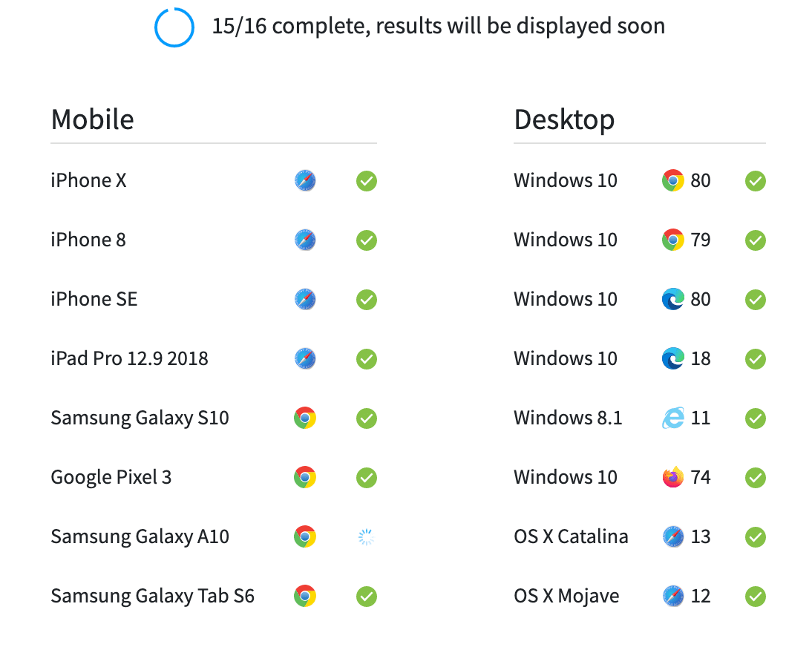Screen dimensions: 812x647
Task: Click the green checkmark for iPhone X
Action: 367,181
